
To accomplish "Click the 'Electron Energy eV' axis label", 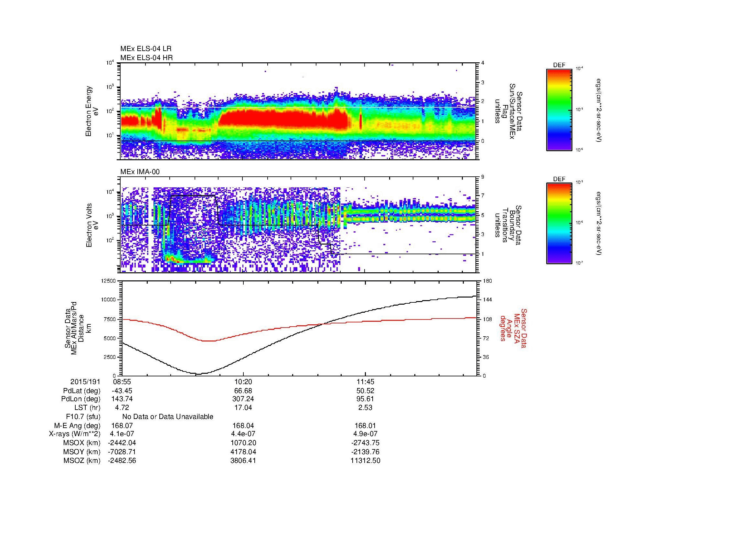I will tap(92, 111).
